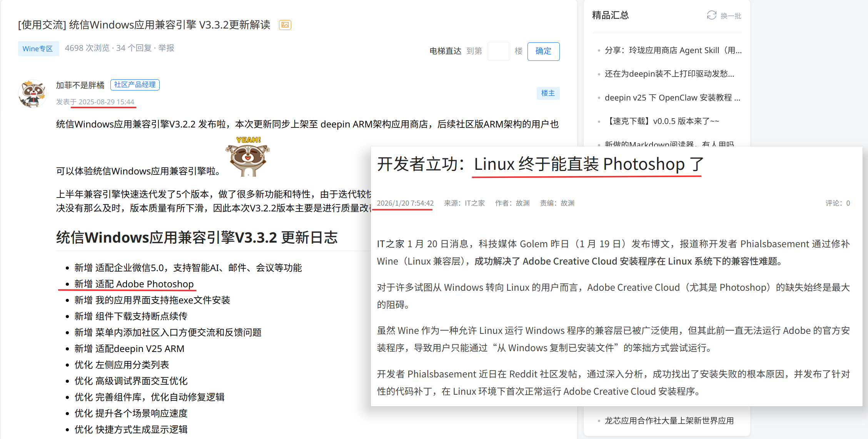The height and width of the screenshot is (439, 868).
Task: Open the deepin v25 OpenClaw tutorial link
Action: tap(672, 98)
